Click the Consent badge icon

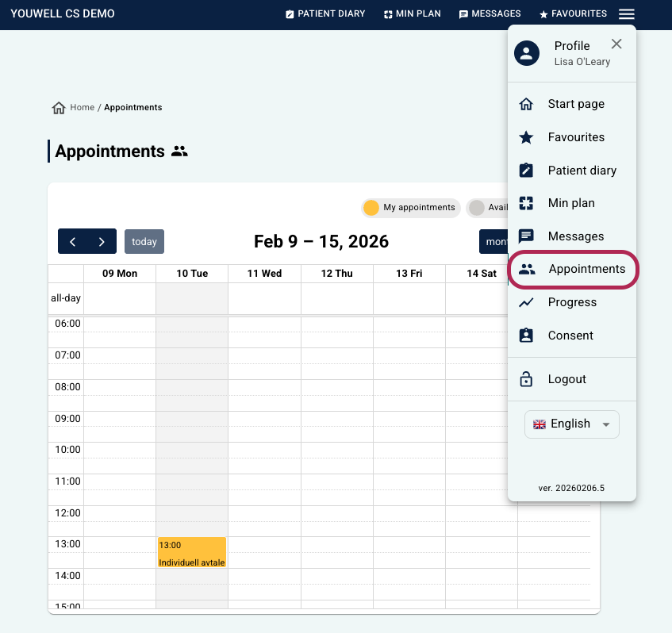(x=526, y=336)
